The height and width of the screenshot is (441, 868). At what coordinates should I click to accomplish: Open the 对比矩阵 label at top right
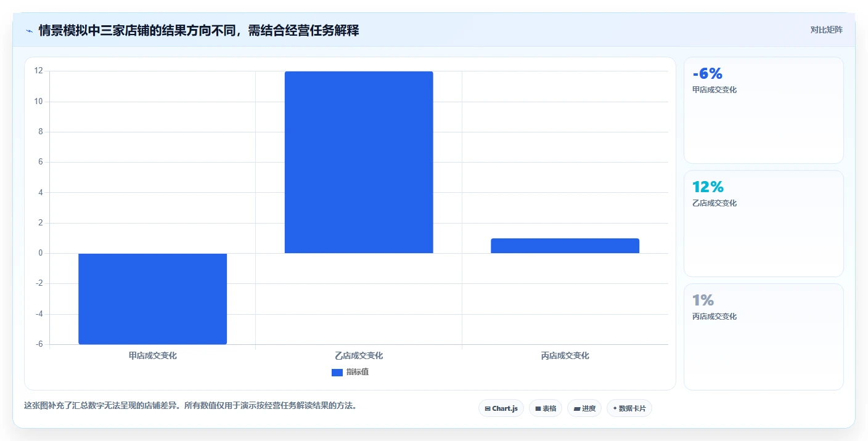(x=826, y=30)
